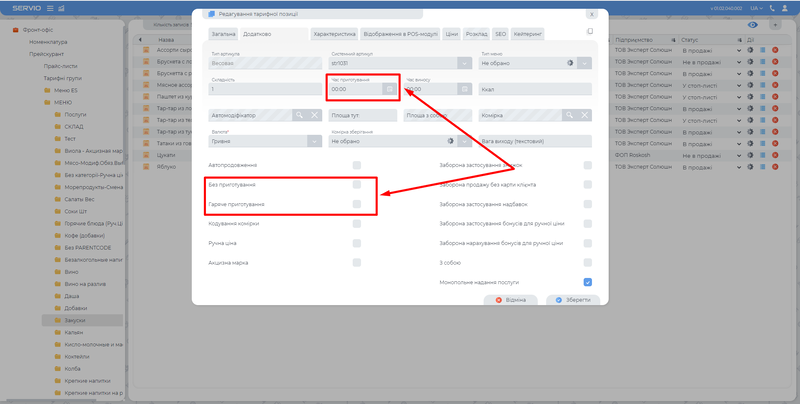
Task: Open the Час приготування time picker icon
Action: pos(389,89)
